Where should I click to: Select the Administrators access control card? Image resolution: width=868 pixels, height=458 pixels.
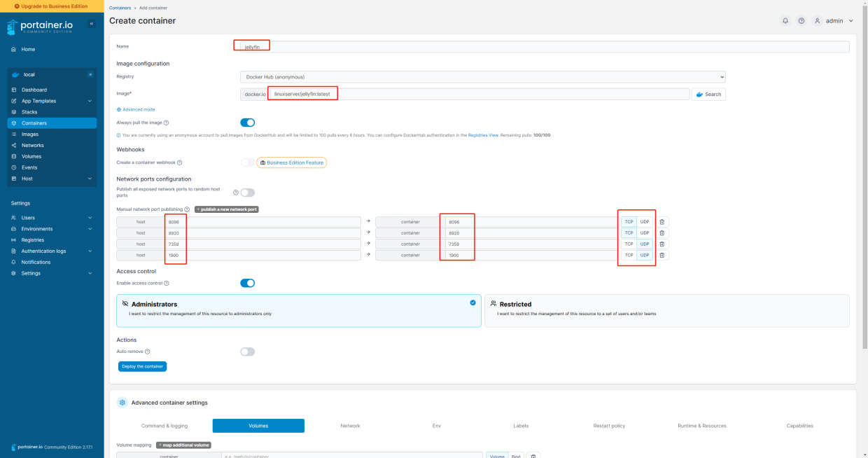point(299,311)
